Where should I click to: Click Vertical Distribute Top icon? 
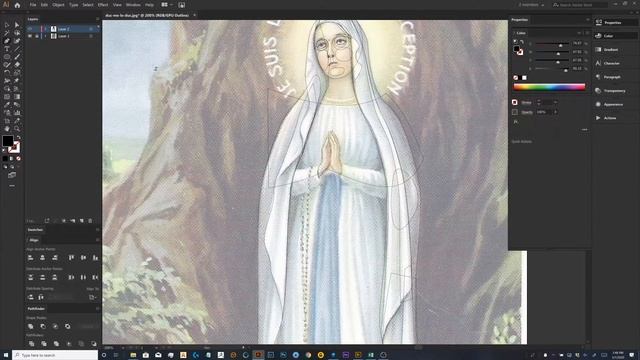tap(31, 278)
